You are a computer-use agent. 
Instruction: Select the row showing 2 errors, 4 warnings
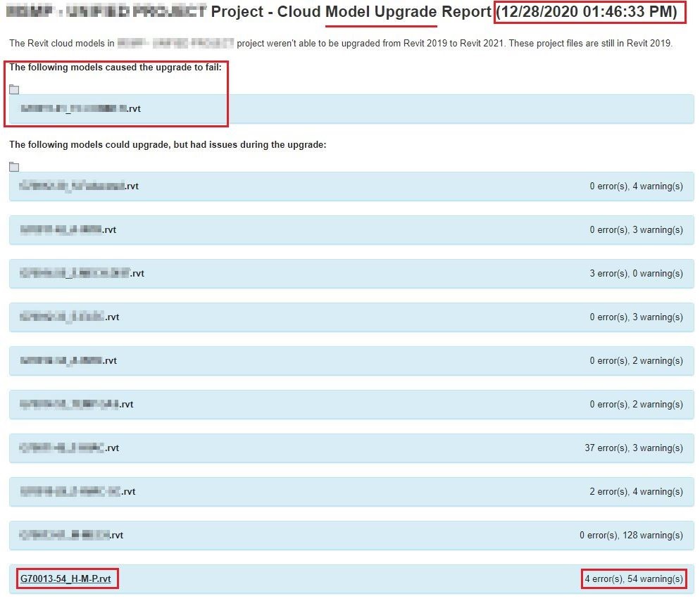[350, 491]
